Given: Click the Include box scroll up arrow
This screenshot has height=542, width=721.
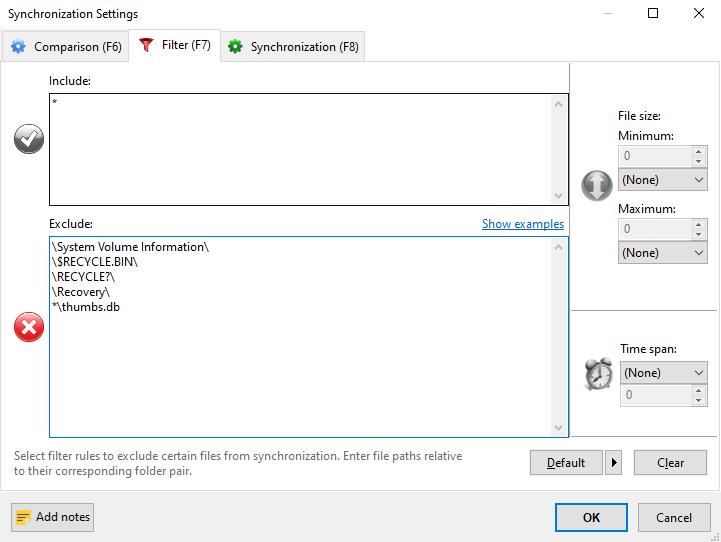Looking at the screenshot, I should coord(558,104).
